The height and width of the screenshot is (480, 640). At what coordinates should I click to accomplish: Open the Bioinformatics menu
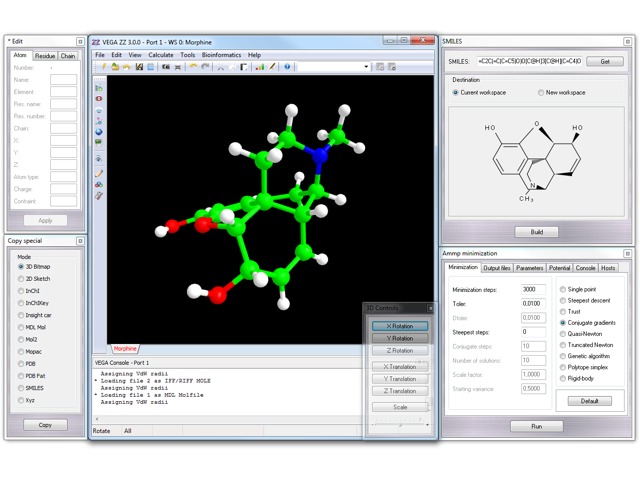pos(221,55)
